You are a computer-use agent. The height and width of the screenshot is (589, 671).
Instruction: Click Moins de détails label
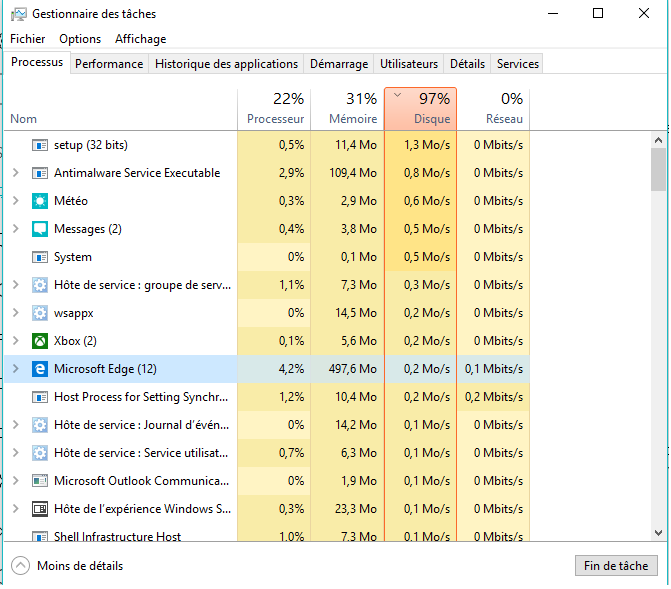(x=80, y=566)
